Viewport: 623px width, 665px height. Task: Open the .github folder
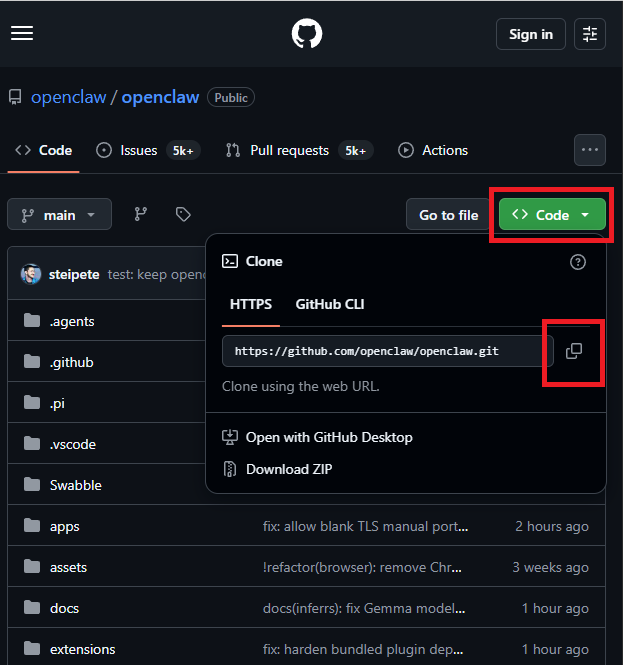pyautogui.click(x=72, y=362)
